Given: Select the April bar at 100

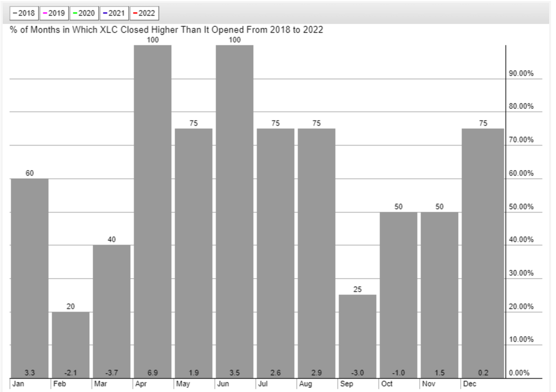Looking at the screenshot, I should click(x=152, y=212).
